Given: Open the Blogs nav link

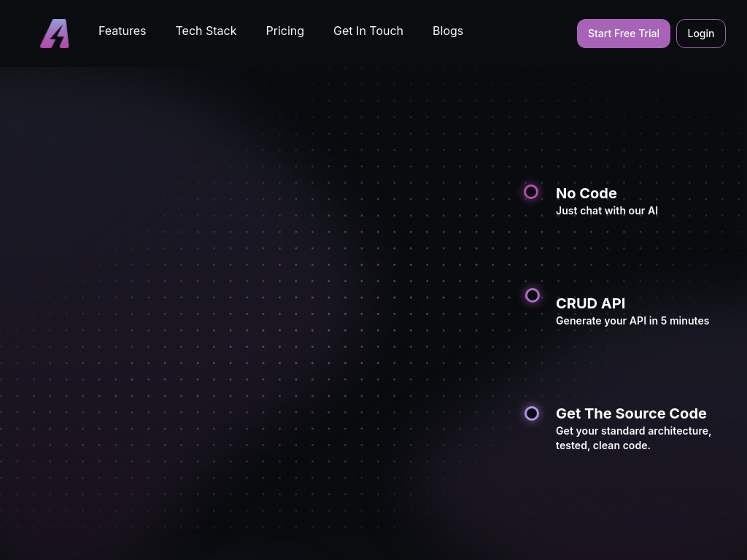Looking at the screenshot, I should pos(448,31).
